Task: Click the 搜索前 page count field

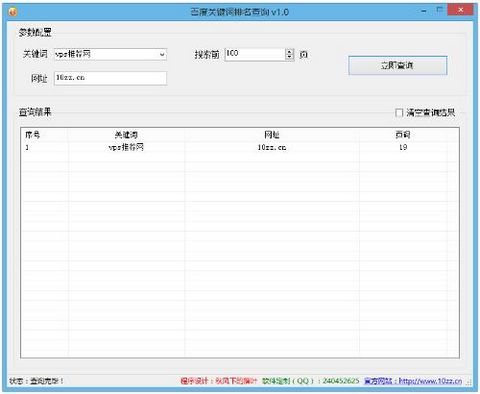Action: [255, 54]
